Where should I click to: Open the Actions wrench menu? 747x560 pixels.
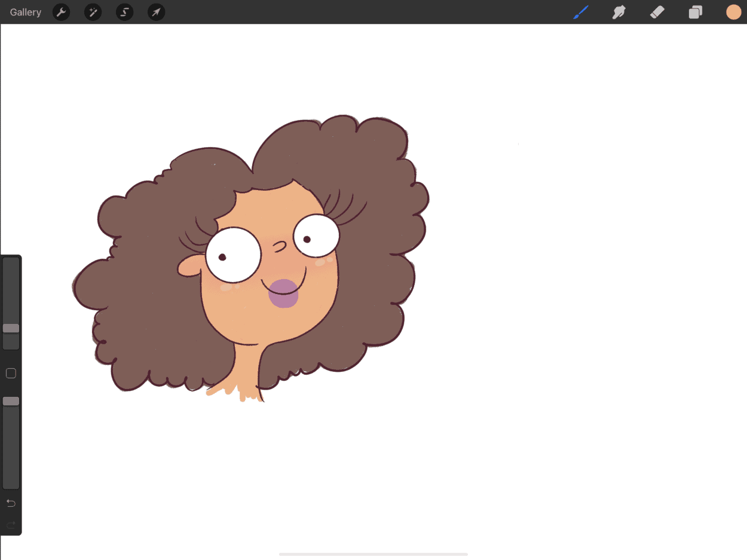pos(61,12)
